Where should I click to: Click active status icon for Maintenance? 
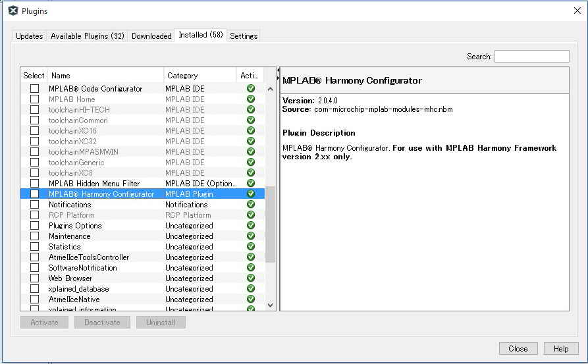pos(251,236)
